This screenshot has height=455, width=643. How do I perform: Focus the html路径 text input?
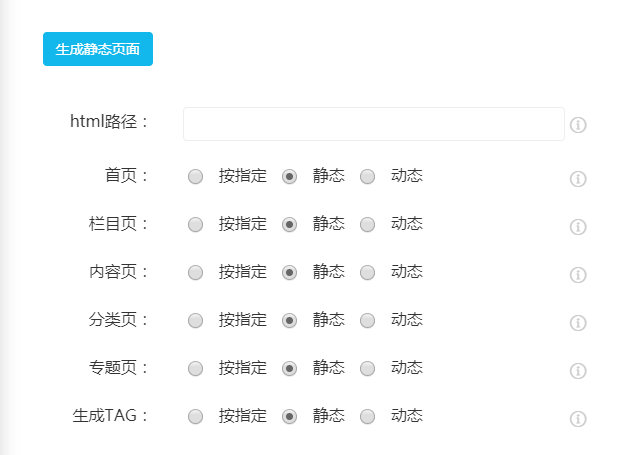coord(373,124)
